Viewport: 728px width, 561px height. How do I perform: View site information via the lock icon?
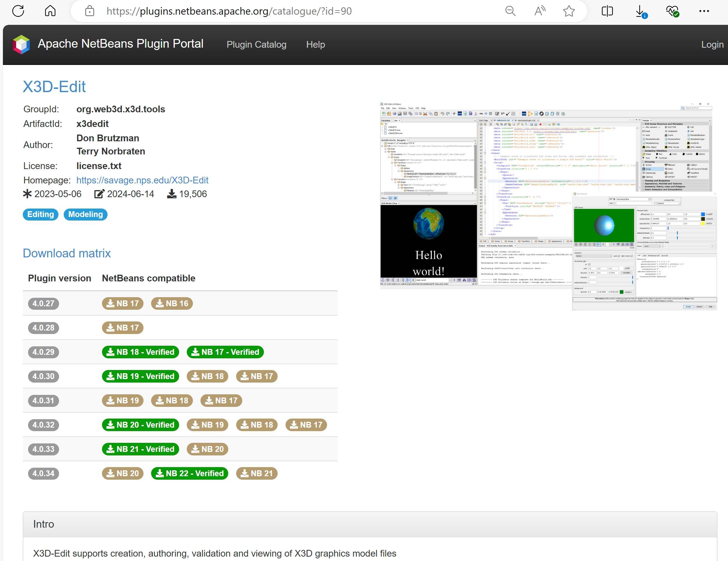[90, 11]
